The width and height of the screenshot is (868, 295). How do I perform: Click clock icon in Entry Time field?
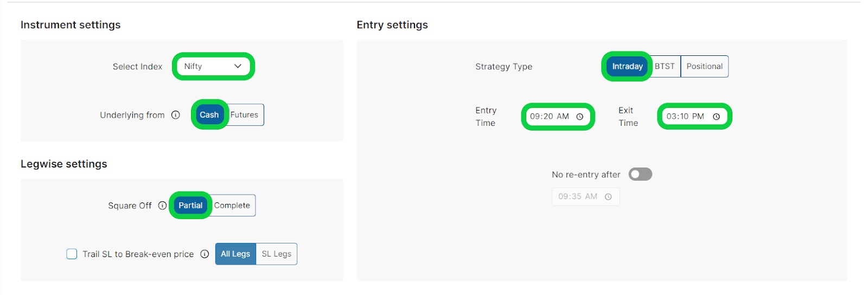tap(580, 117)
